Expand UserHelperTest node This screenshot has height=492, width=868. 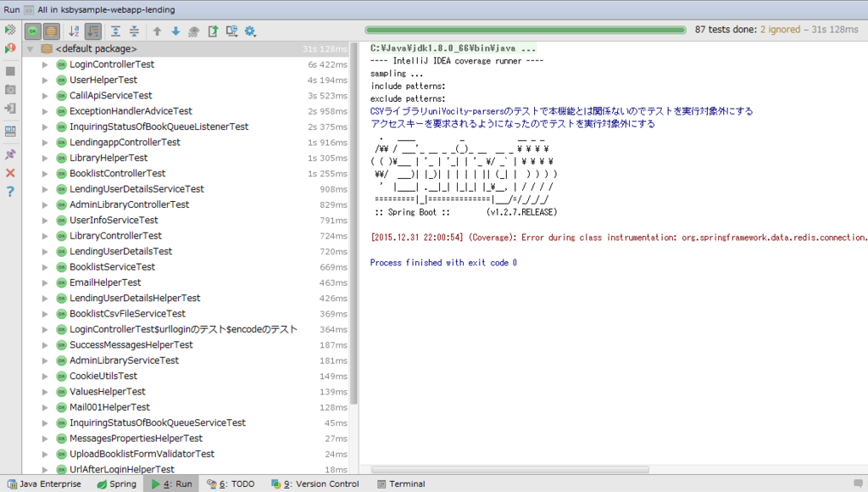45,81
